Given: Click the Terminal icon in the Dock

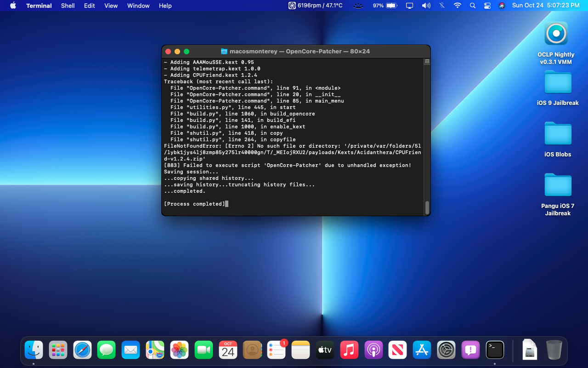Looking at the screenshot, I should click(x=495, y=350).
